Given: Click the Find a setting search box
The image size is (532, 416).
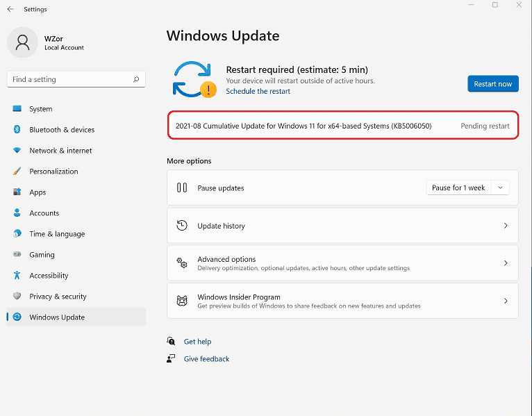Looking at the screenshot, I should click(76, 79).
